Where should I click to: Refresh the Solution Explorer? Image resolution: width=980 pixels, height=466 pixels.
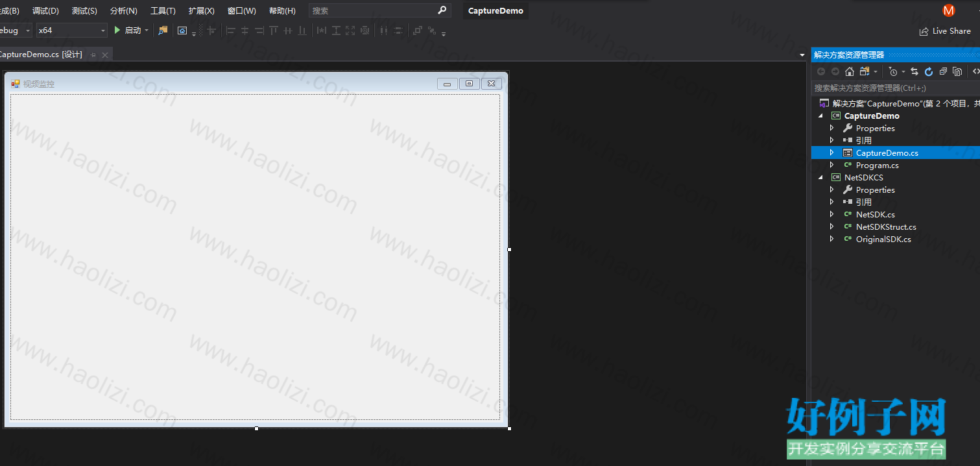point(929,71)
